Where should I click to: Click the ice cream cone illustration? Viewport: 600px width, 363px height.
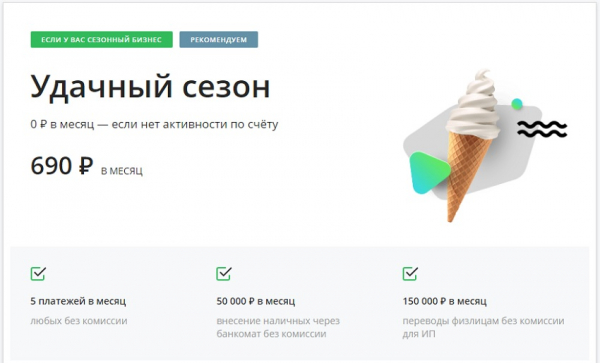[x=472, y=145]
